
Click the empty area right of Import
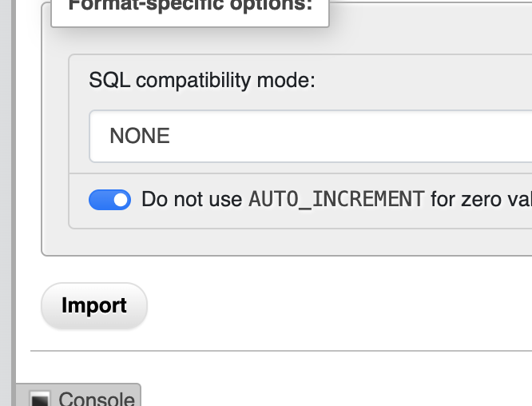335,306
